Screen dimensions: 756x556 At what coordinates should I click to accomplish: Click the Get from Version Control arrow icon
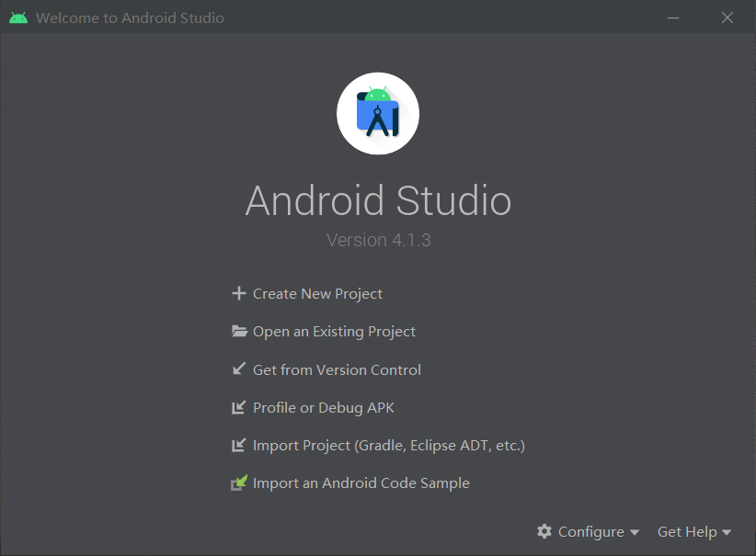point(239,369)
